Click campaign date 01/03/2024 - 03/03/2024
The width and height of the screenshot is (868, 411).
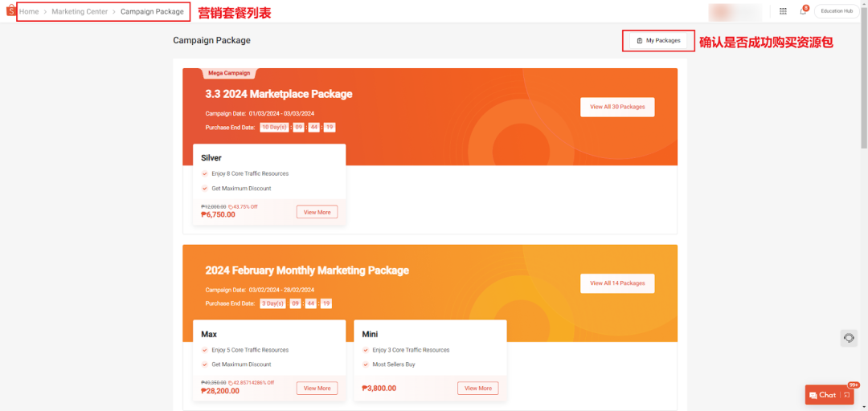coord(282,113)
